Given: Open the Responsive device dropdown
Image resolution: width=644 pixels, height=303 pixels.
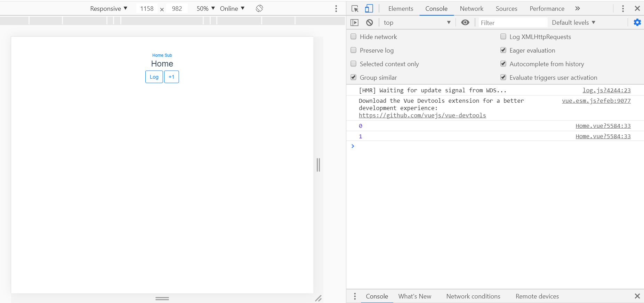Looking at the screenshot, I should (x=108, y=9).
